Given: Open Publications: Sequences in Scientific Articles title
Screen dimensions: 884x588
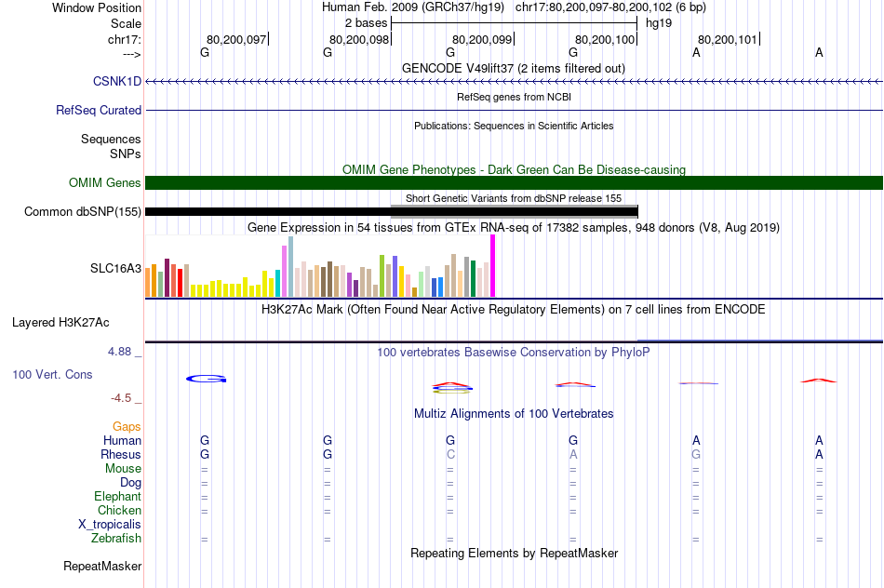Looking at the screenshot, I should pyautogui.click(x=514, y=126).
